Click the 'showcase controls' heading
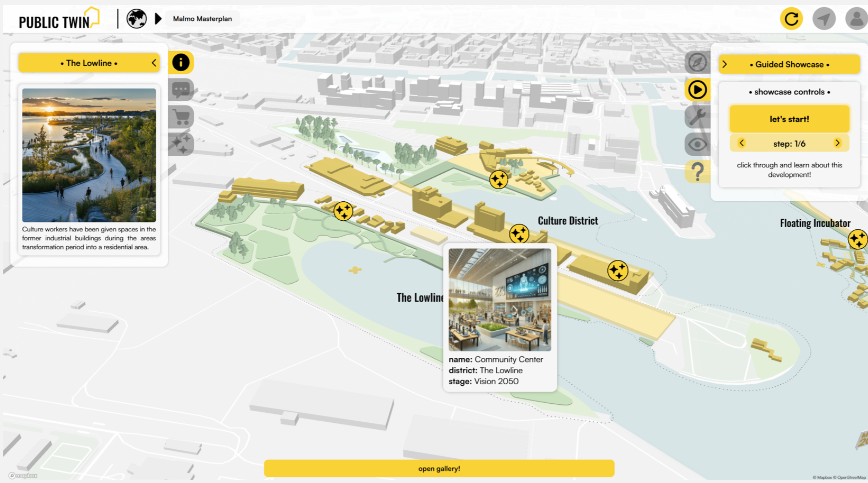The image size is (868, 483). pyautogui.click(x=789, y=92)
